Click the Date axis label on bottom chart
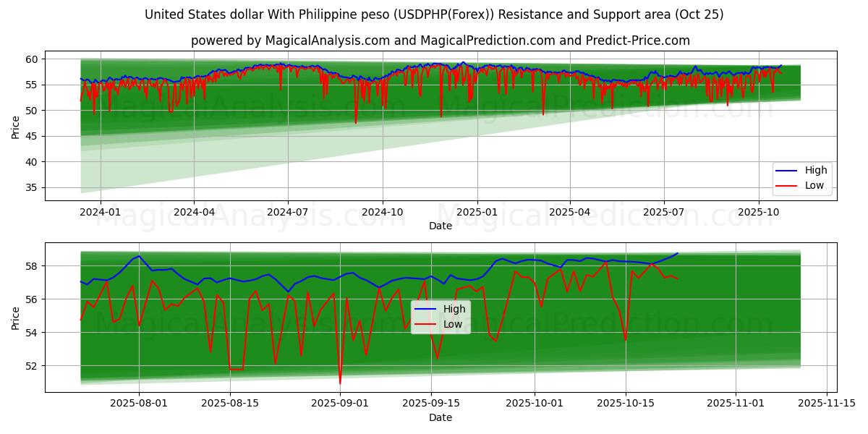868x434 pixels. pyautogui.click(x=441, y=417)
